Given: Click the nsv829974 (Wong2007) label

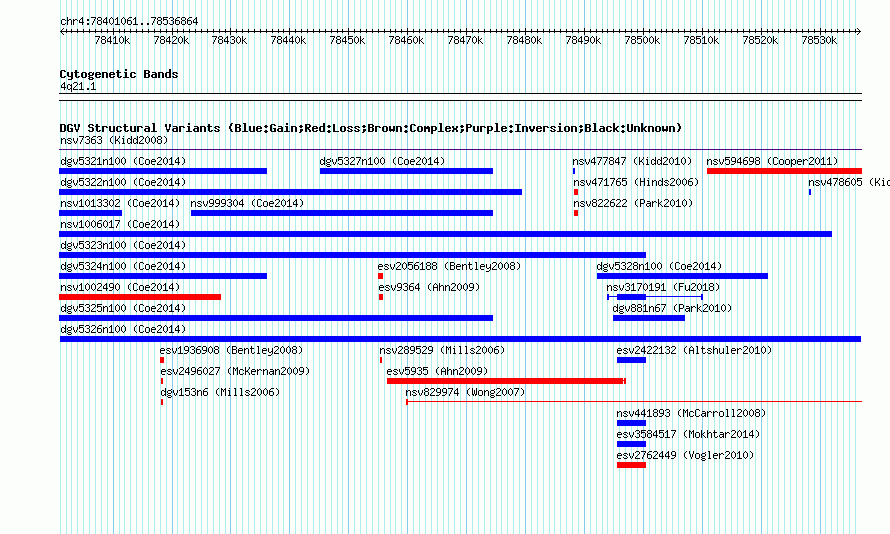Looking at the screenshot, I should click(x=465, y=392).
